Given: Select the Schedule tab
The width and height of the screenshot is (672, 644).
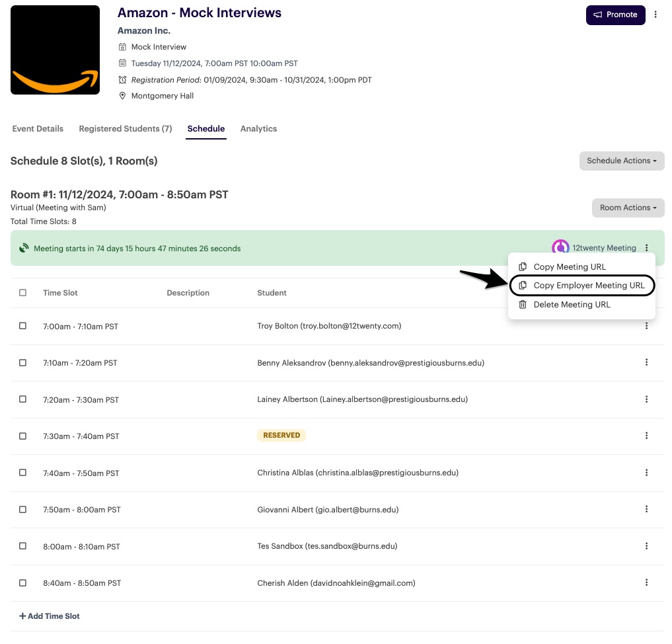Looking at the screenshot, I should [x=206, y=129].
